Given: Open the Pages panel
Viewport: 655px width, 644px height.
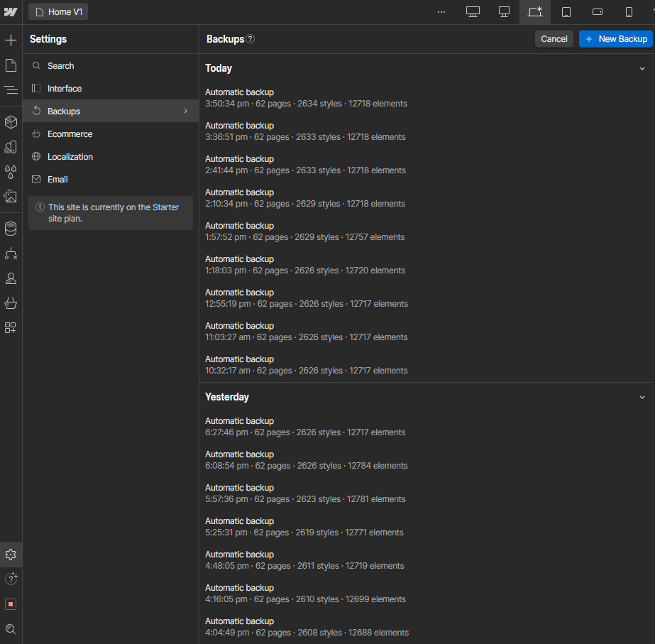Looking at the screenshot, I should click(x=11, y=65).
